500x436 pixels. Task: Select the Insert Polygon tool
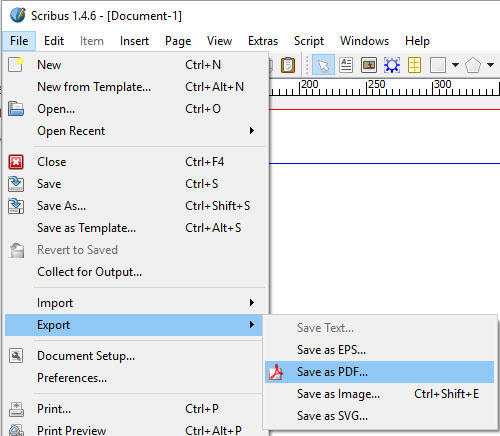(x=473, y=65)
